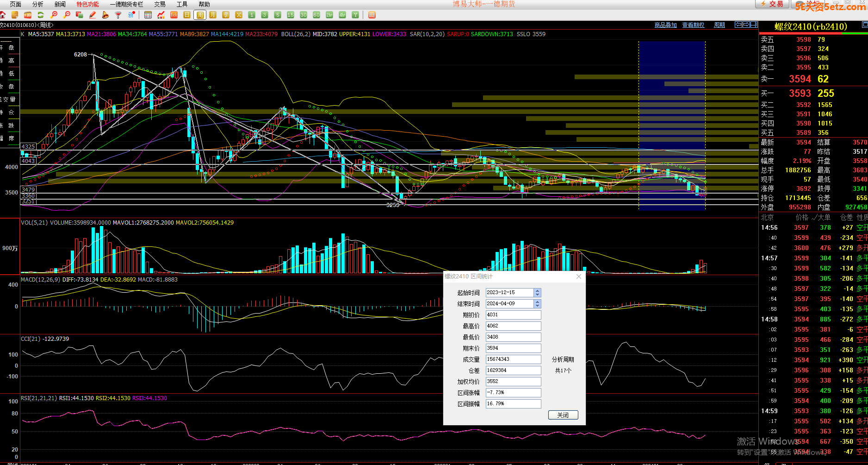Viewport: 868px width, 465px height.
Task: Open the 分析 menu
Action: 38,4
